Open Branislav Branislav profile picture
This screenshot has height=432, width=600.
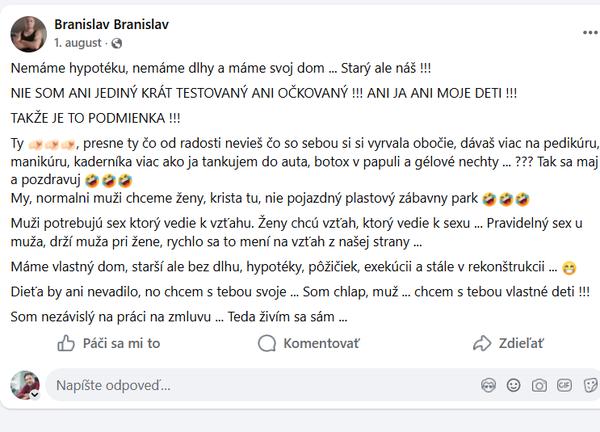[x=28, y=33]
